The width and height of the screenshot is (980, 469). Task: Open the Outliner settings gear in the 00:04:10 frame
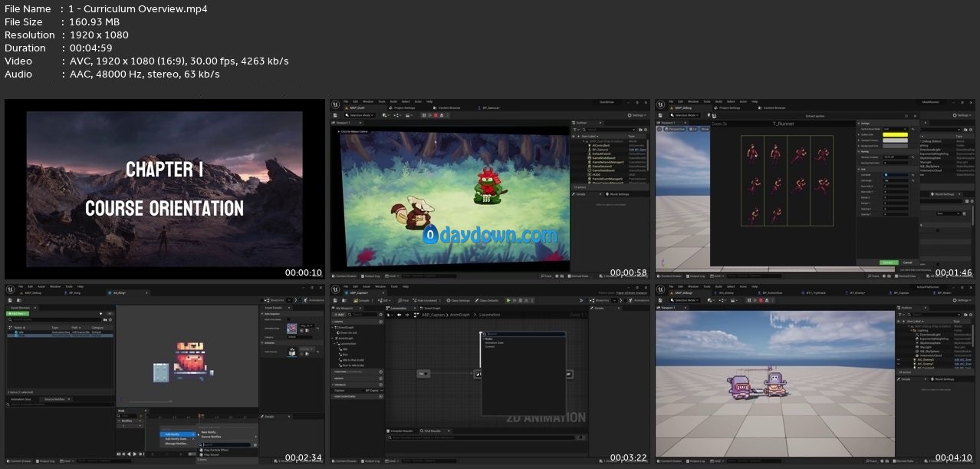pos(972,315)
